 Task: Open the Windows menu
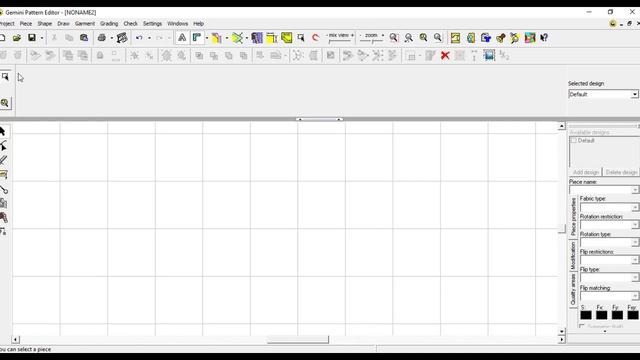[x=178, y=24]
